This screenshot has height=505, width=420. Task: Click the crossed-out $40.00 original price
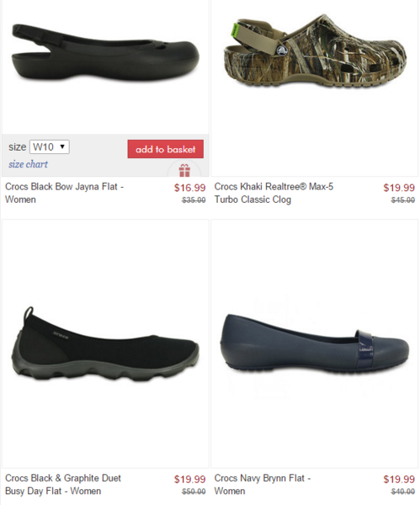click(x=403, y=492)
